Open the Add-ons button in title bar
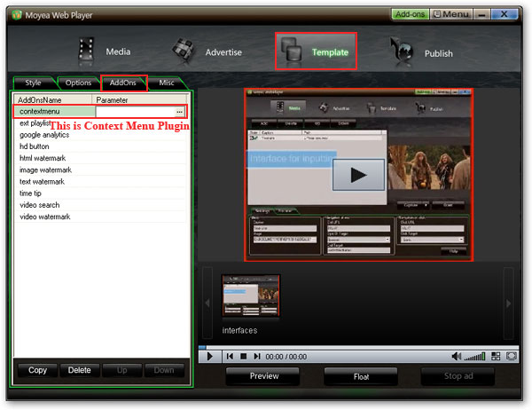Screen dimensions: 532x410 point(411,14)
